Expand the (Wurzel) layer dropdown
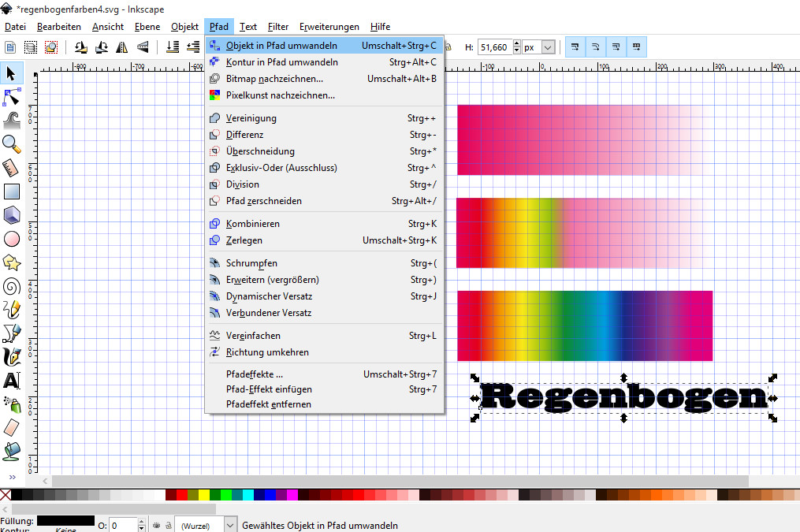Image resolution: width=800 pixels, height=532 pixels. click(x=230, y=525)
